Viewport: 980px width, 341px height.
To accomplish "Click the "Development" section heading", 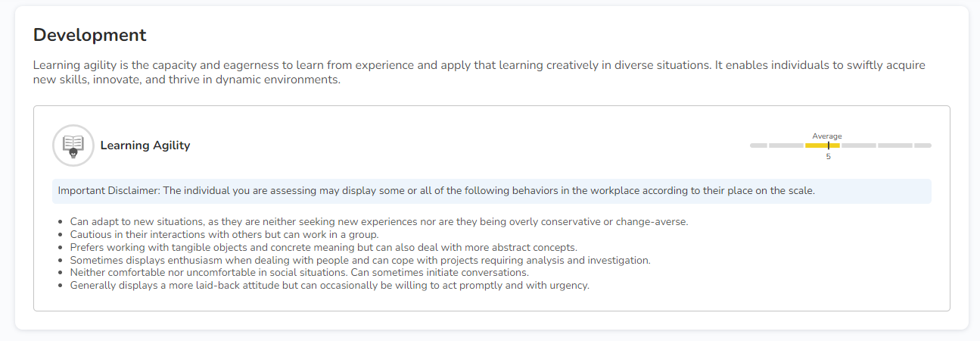I will pyautogui.click(x=90, y=35).
